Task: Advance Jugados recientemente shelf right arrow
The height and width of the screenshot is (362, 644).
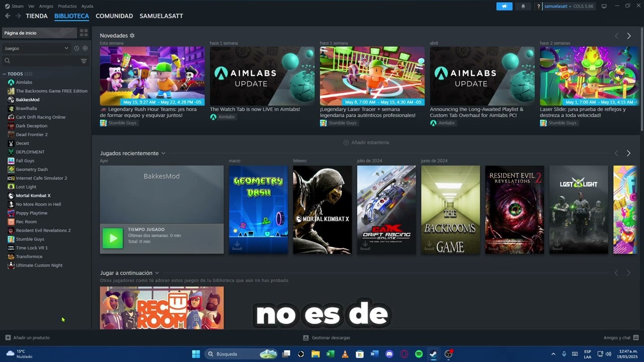Action: (629, 153)
